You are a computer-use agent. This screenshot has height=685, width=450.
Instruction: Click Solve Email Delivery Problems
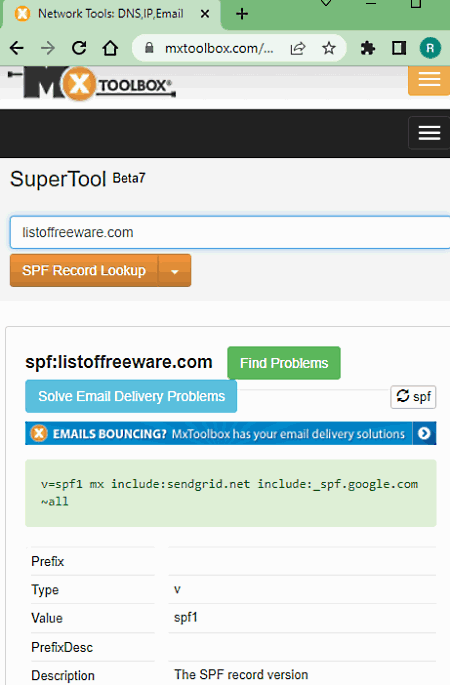[x=131, y=396]
